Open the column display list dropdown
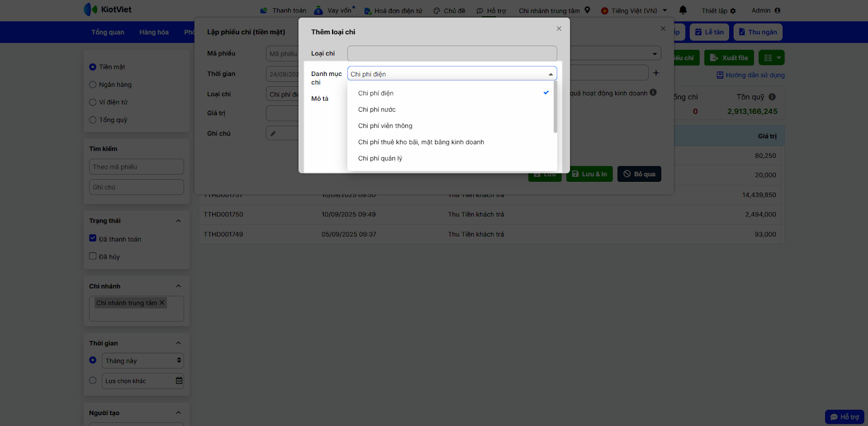The image size is (868, 426). pos(771,58)
